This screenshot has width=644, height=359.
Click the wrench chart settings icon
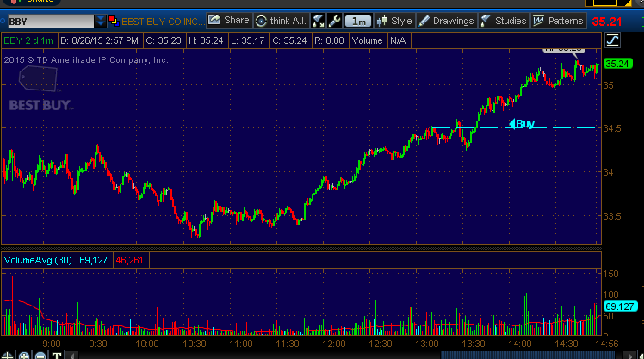click(x=335, y=21)
